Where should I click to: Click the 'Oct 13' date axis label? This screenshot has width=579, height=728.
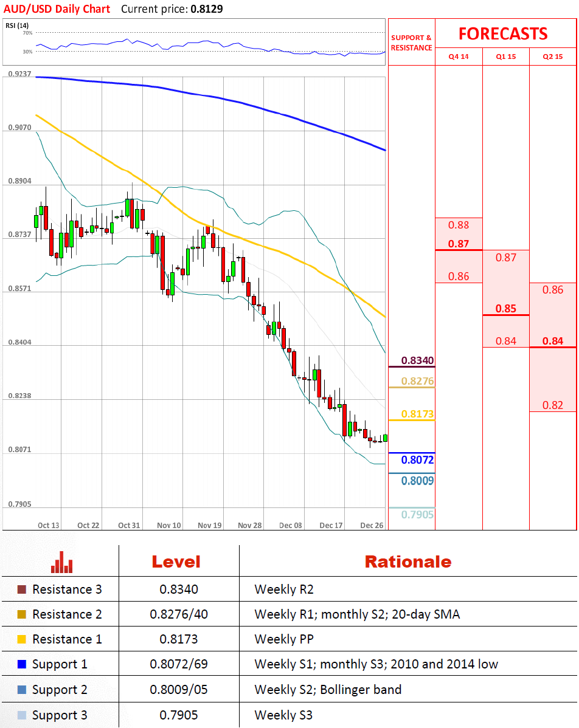tap(48, 525)
